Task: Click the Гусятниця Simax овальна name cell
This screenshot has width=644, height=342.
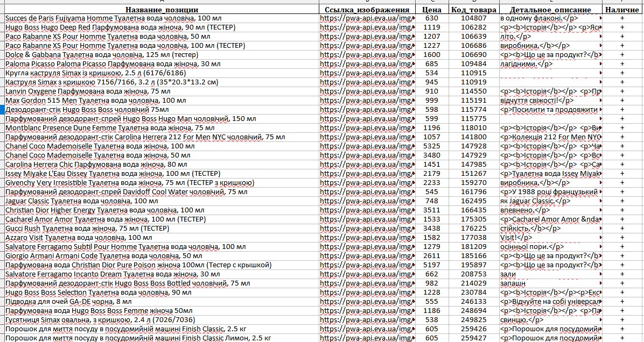Action: point(162,320)
